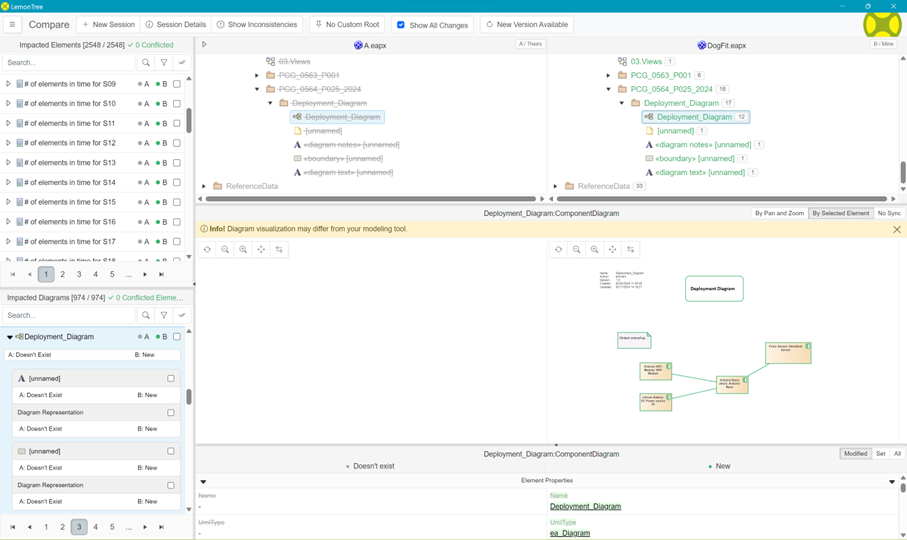Image resolution: width=907 pixels, height=540 pixels.
Task: Open the filter icon in Impacted Elements
Action: [164, 62]
